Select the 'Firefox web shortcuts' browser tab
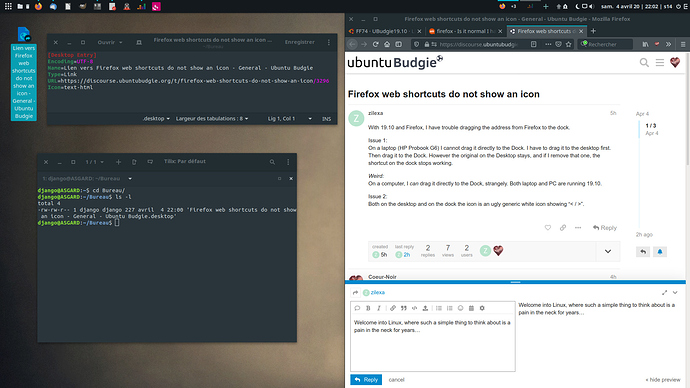Viewport: 690px width, 388px height. coord(547,31)
